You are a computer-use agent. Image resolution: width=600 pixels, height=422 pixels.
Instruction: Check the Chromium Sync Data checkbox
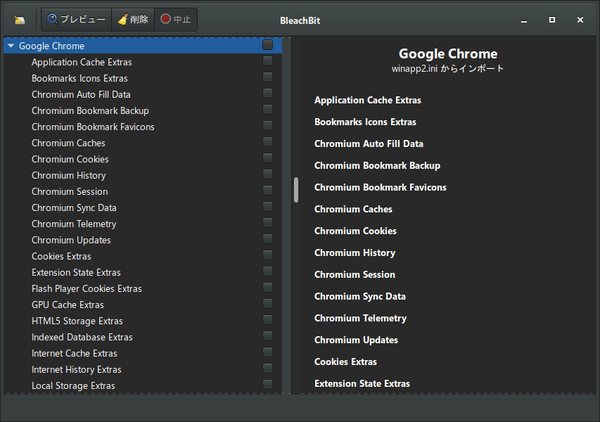point(267,206)
